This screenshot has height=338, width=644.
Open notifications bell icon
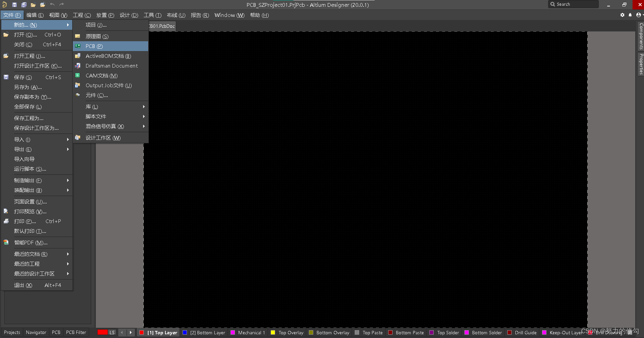coord(630,15)
